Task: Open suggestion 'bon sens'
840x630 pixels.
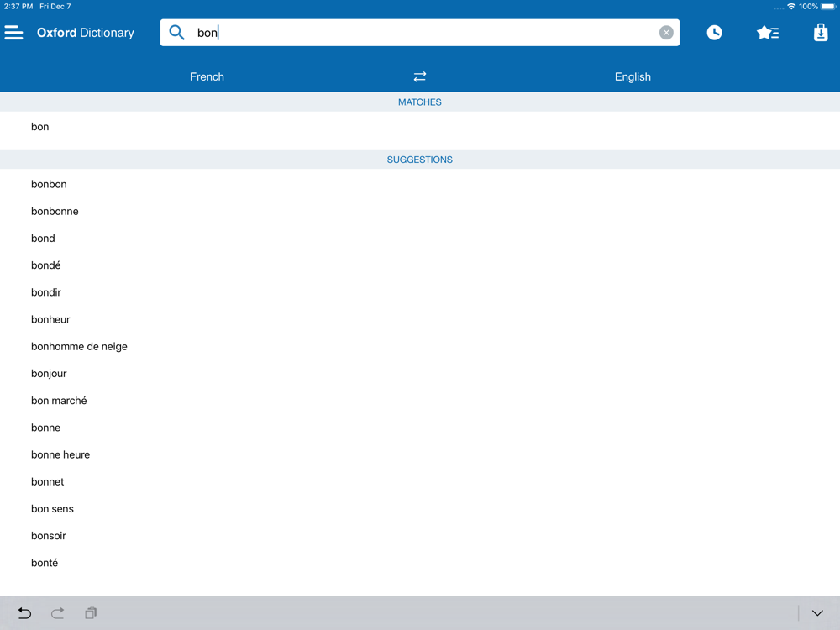Action: coord(420,509)
